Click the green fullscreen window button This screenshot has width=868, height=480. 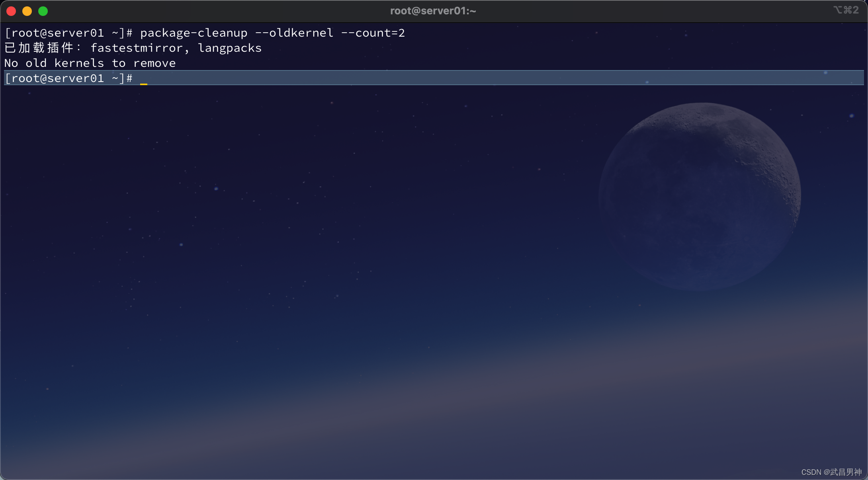click(43, 11)
